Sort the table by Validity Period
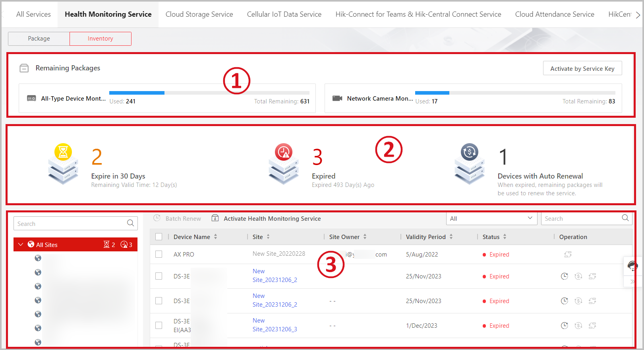The width and height of the screenshot is (644, 350). click(x=451, y=237)
